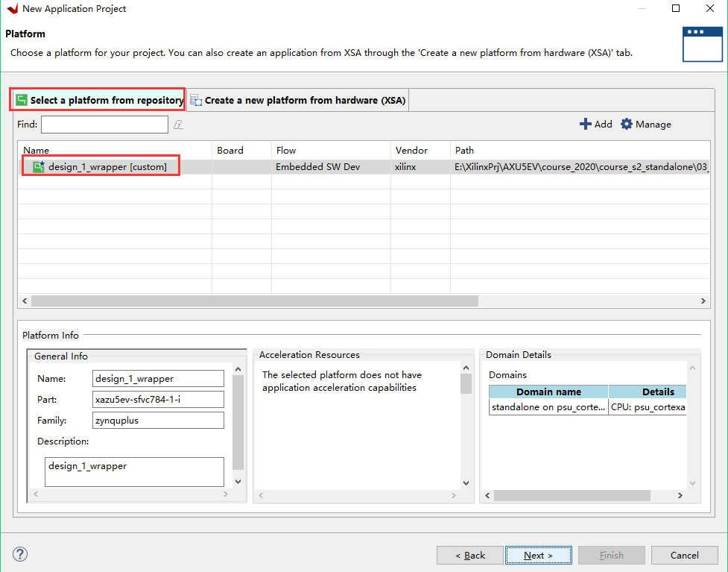Maximize the New Application Project window
This screenshot has height=572, width=728.
click(x=676, y=8)
